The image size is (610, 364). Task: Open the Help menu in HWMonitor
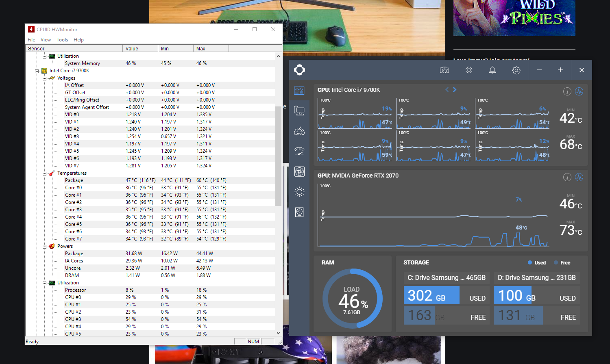pos(78,40)
